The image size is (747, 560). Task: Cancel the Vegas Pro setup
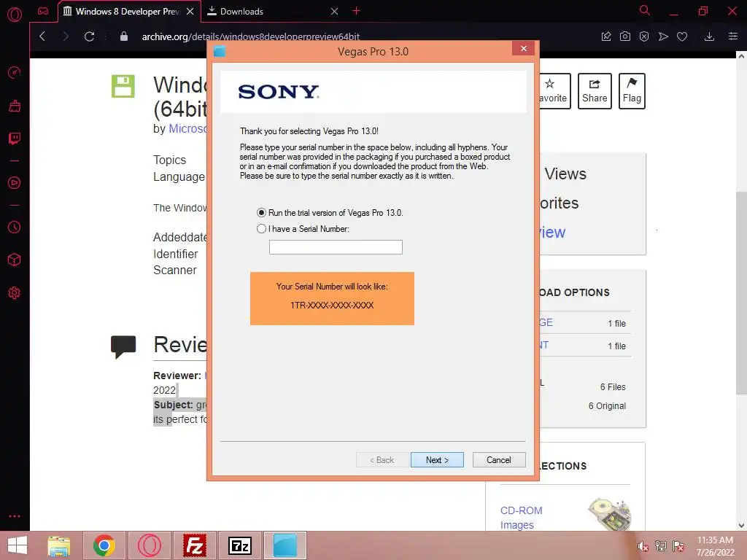(499, 459)
